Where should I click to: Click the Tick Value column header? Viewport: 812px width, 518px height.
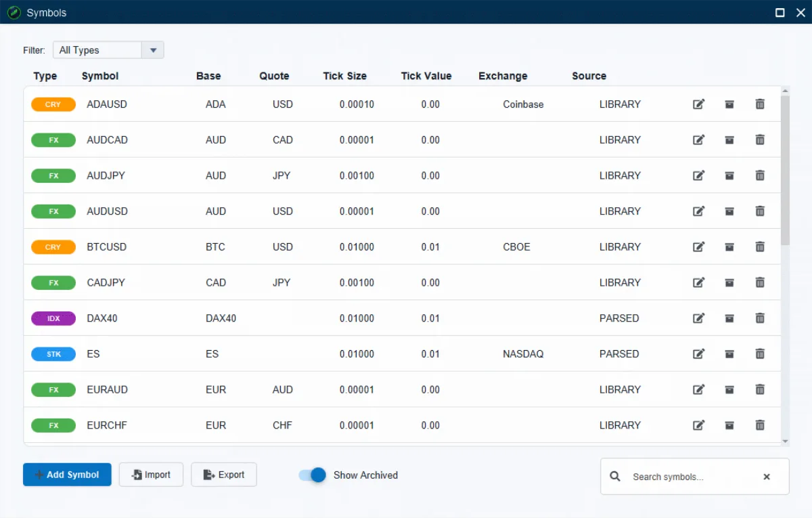click(426, 76)
